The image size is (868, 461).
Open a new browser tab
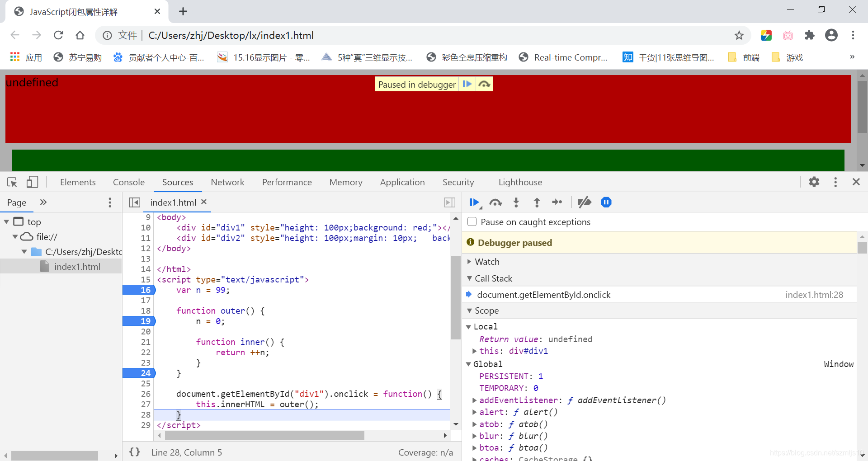click(x=183, y=12)
